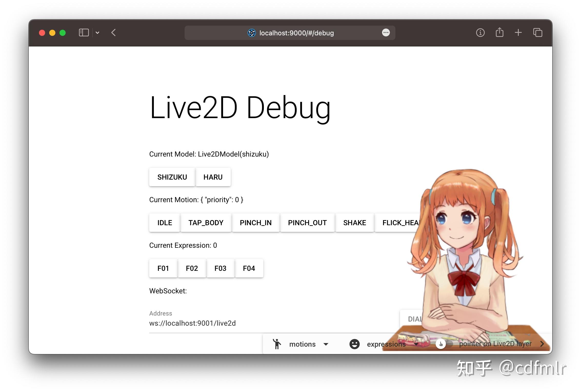Click the page info icon
The width and height of the screenshot is (581, 392).
[480, 33]
